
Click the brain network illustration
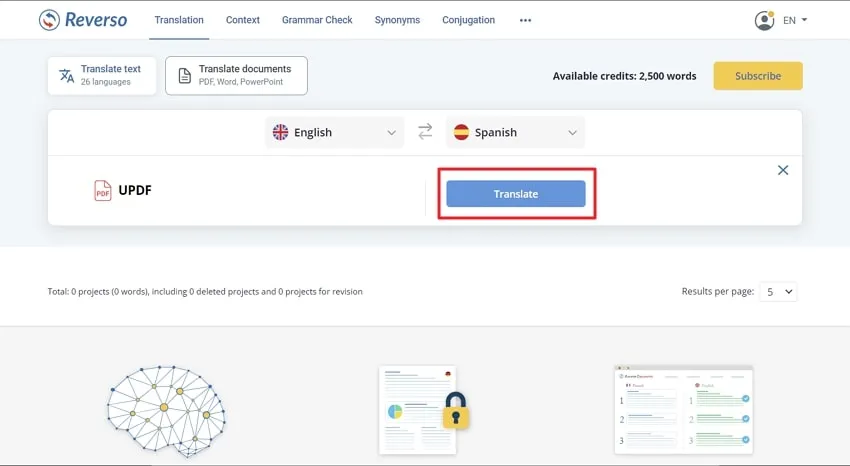(166, 407)
